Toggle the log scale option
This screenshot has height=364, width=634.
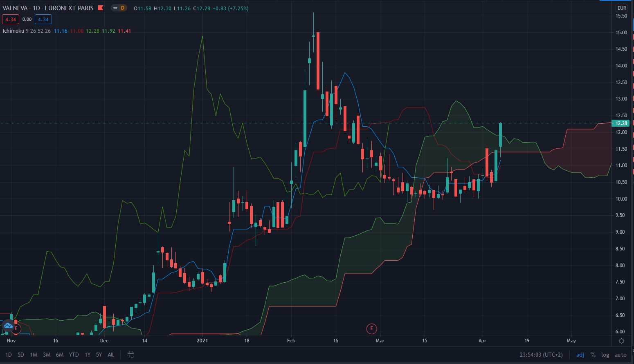click(605, 355)
